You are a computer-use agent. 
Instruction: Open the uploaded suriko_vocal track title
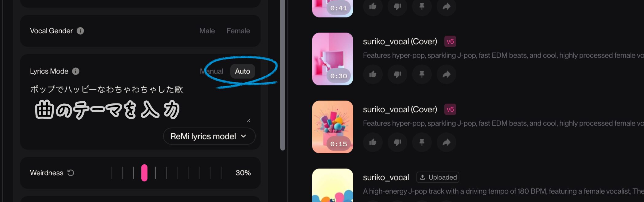pos(386,178)
